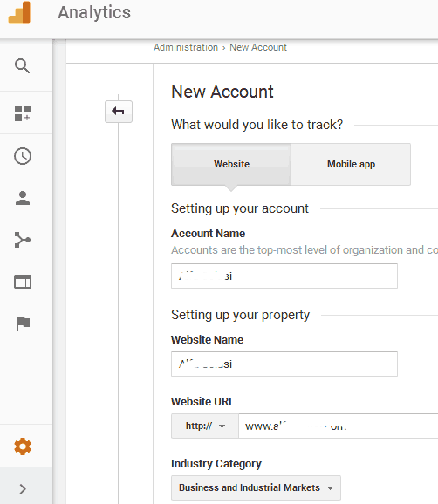Viewport: 438px width, 504px height.
Task: Click the back arrow button
Action: click(119, 112)
